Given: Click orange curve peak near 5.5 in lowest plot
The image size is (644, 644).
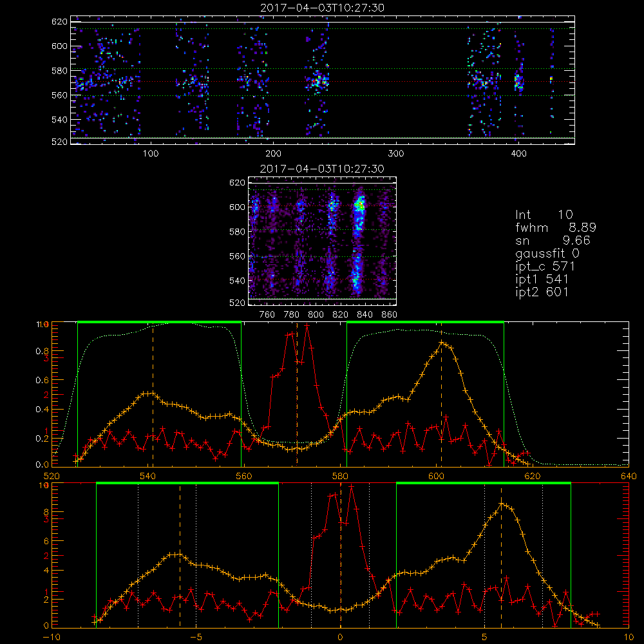Looking at the screenshot, I should pyautogui.click(x=501, y=503).
